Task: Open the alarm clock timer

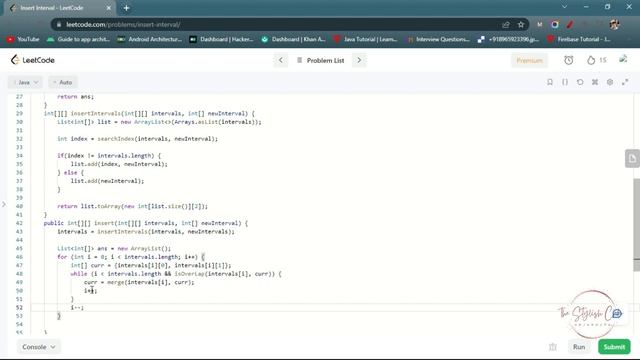Action: pyautogui.click(x=569, y=60)
